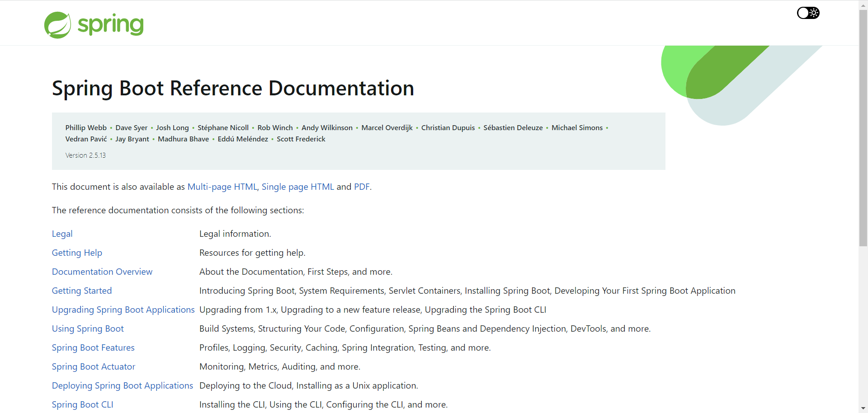Click author name 'Jay Bryant'
The height and width of the screenshot is (413, 868).
click(132, 139)
